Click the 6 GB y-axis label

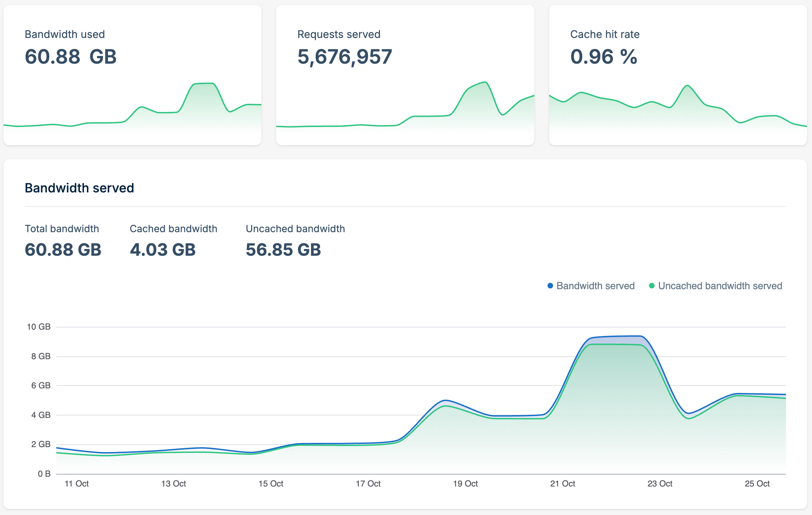point(41,386)
